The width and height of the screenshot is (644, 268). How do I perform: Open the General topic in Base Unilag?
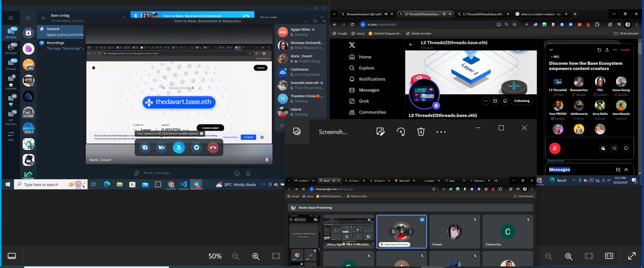(60, 32)
